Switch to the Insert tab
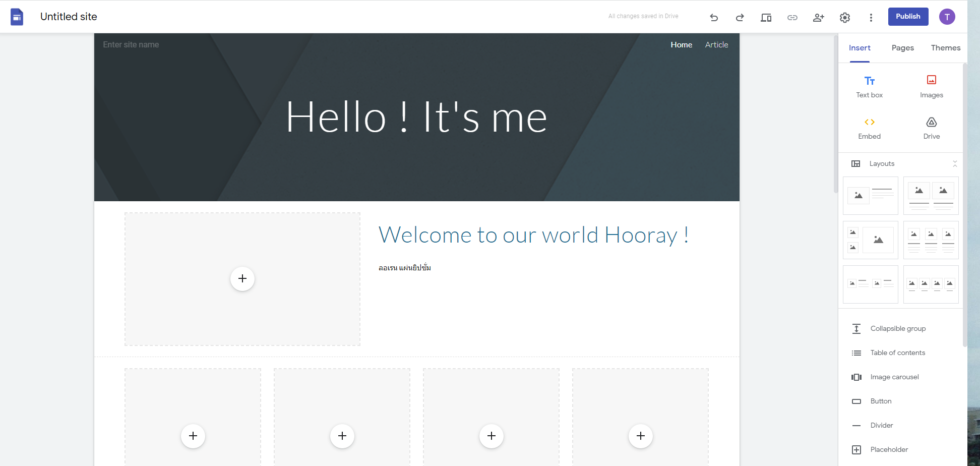Viewport: 980px width, 466px height. click(x=860, y=48)
